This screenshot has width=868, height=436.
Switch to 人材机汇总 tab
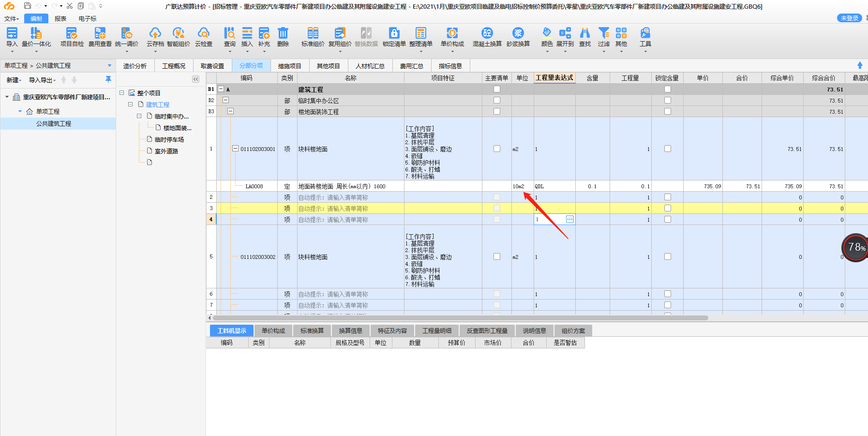pyautogui.click(x=370, y=66)
